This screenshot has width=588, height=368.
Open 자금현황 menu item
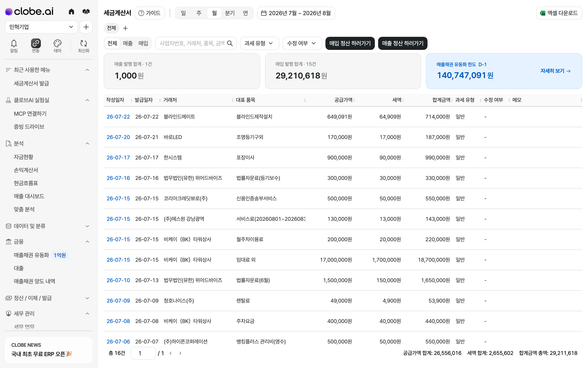[23, 157]
